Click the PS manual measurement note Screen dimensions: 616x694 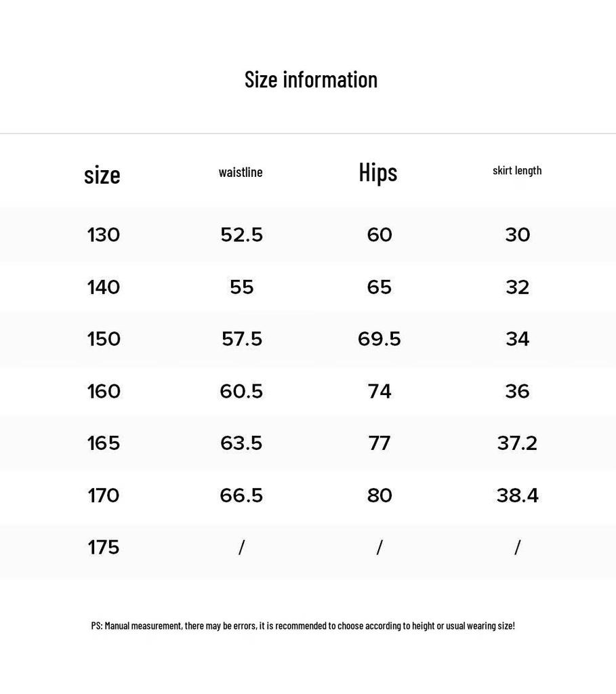(x=303, y=626)
